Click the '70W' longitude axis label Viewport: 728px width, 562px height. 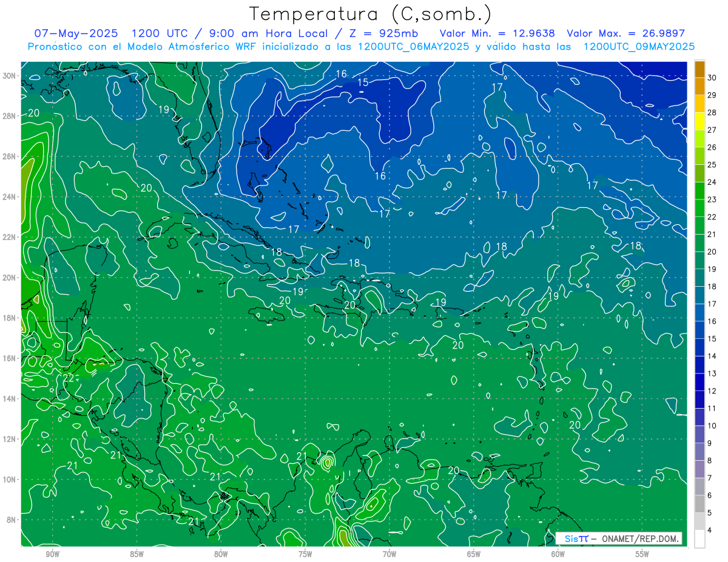(389, 554)
